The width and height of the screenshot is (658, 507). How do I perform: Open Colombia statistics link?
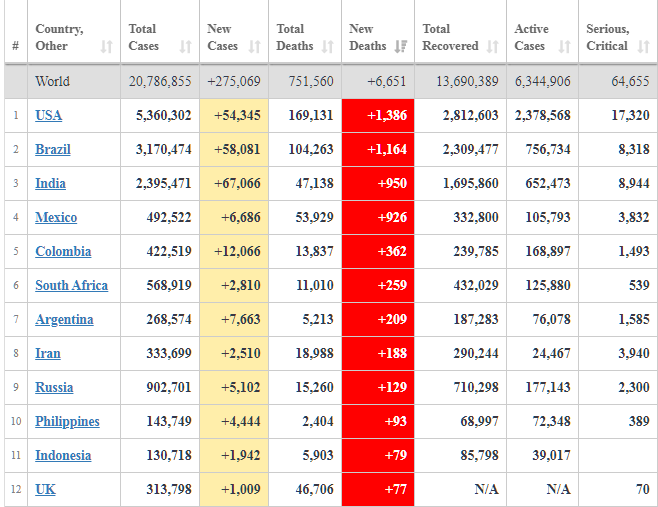coord(63,251)
